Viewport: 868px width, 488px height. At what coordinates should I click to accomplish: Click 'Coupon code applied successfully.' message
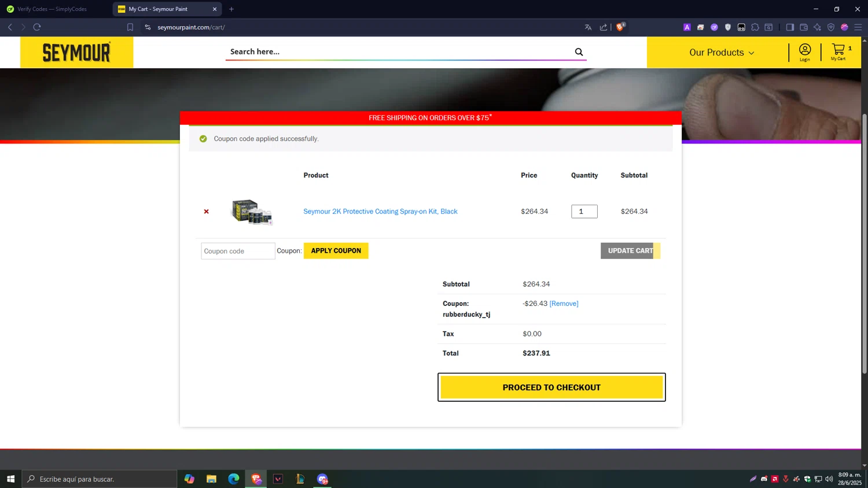click(x=266, y=139)
